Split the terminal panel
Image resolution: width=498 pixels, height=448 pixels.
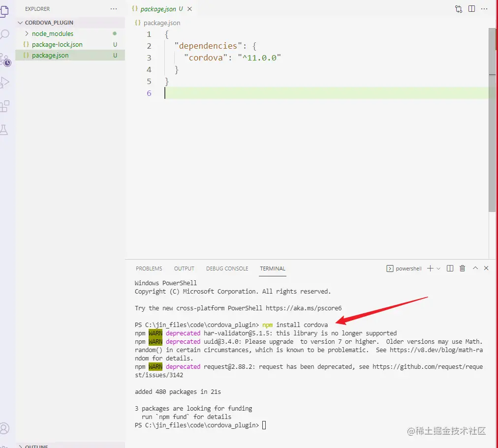[x=450, y=269]
